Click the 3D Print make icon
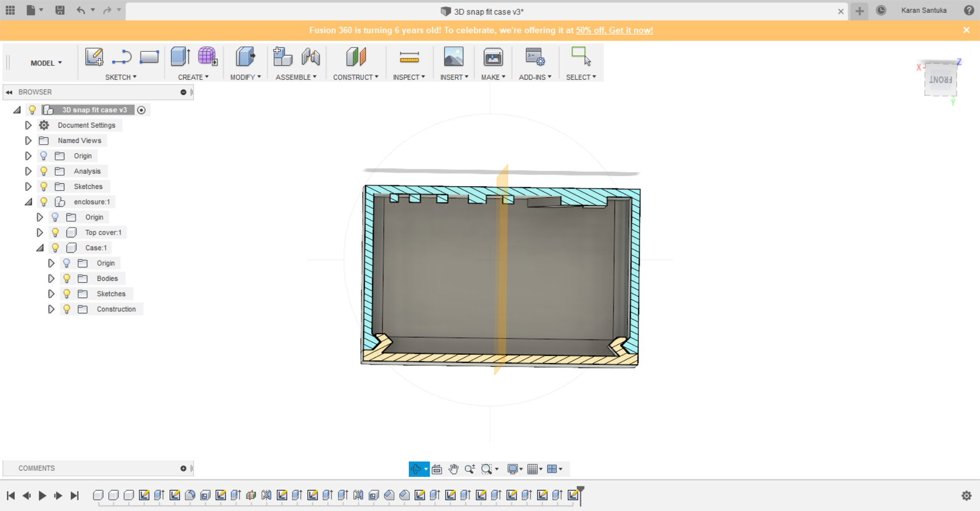Screen dimensions: 980x511 493,57
